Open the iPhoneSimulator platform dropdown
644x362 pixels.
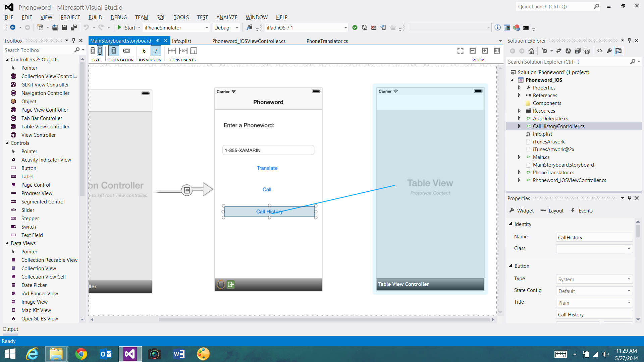pos(207,28)
